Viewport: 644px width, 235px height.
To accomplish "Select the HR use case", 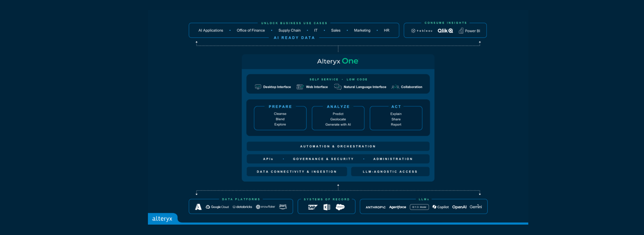I will point(387,31).
